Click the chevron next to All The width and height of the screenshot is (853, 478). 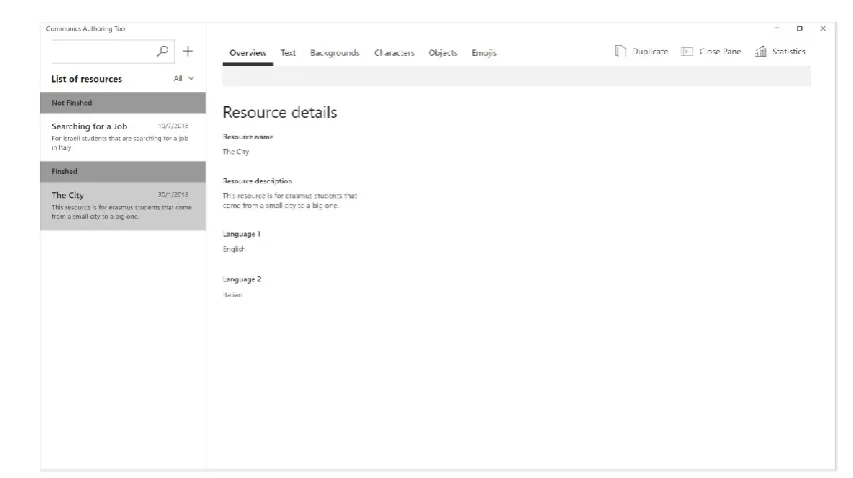[191, 78]
